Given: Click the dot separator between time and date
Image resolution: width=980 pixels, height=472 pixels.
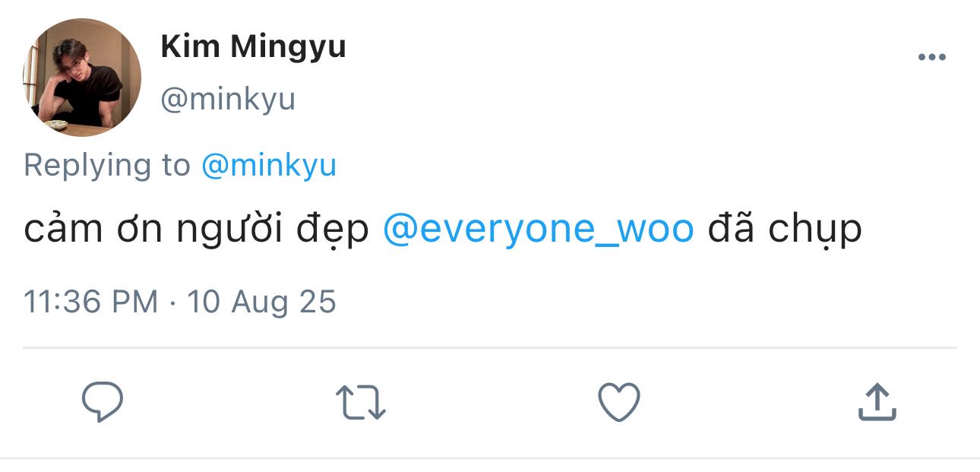Looking at the screenshot, I should click(x=172, y=303).
